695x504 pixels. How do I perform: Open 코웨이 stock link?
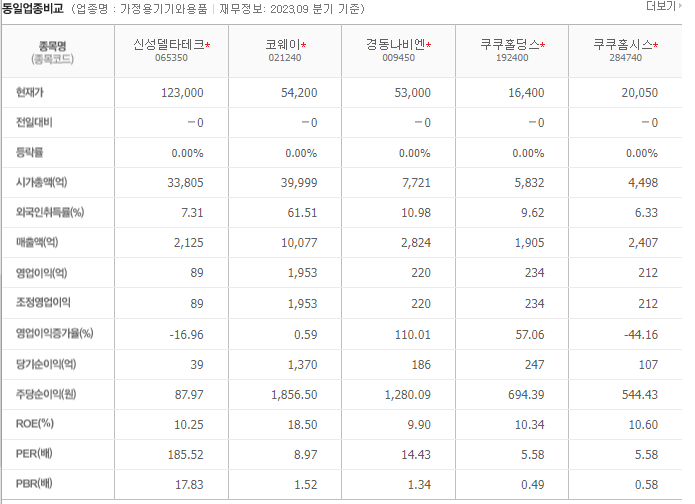point(283,44)
